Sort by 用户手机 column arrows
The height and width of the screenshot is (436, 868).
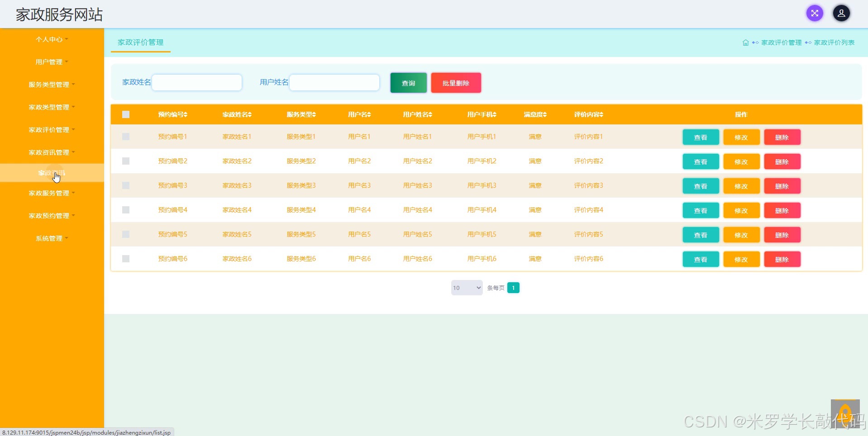tap(495, 115)
